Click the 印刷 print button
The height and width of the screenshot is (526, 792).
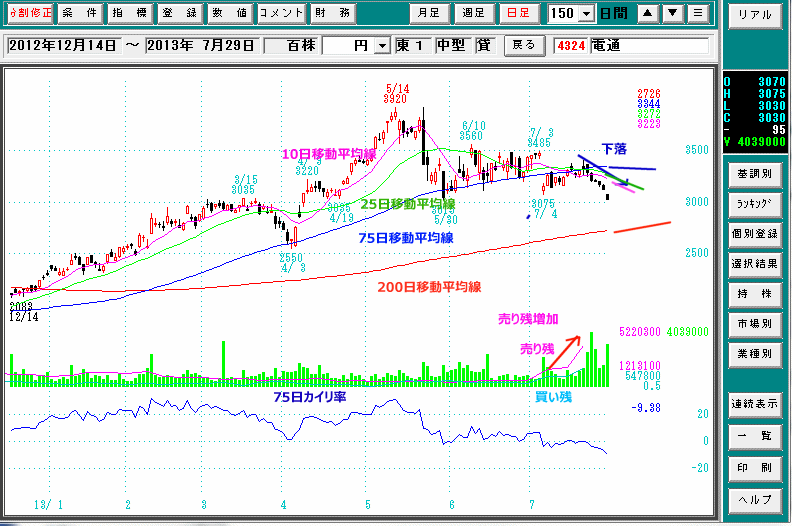coord(755,468)
